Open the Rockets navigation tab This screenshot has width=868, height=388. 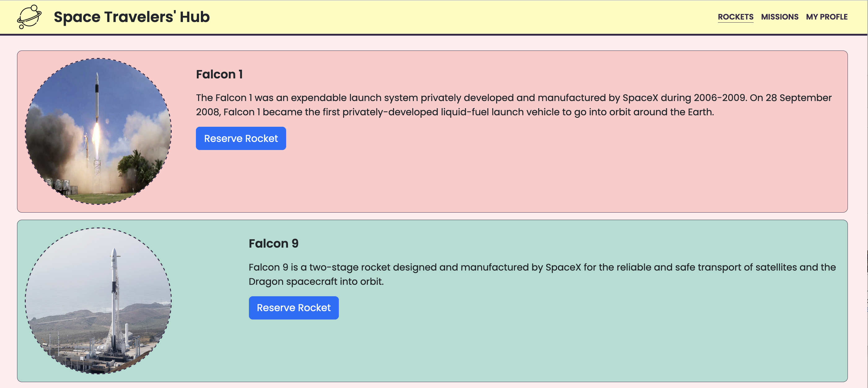tap(735, 17)
